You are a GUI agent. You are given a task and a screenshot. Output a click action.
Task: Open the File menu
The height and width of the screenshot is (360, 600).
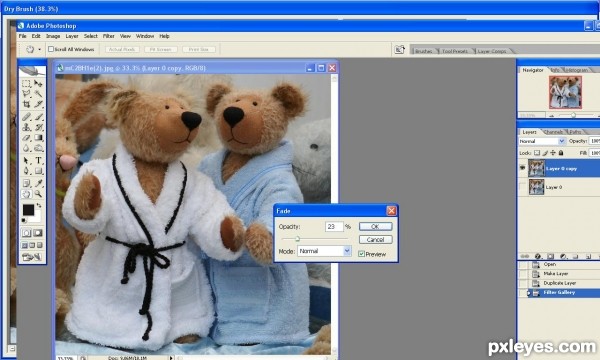pos(23,36)
